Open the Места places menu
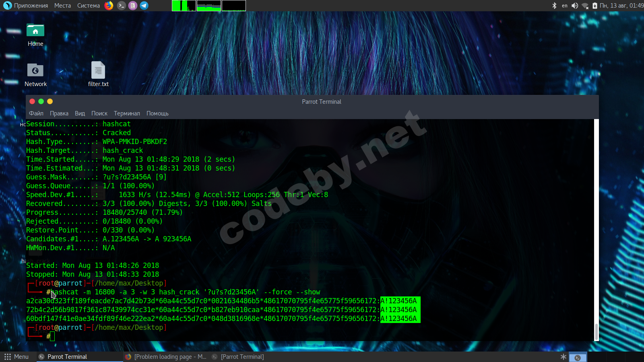This screenshot has width=644, height=362. click(62, 6)
